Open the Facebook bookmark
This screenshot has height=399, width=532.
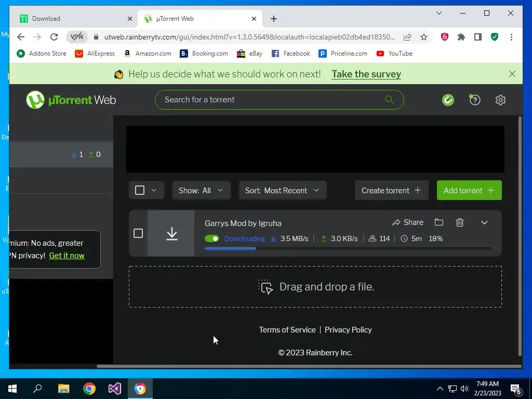pos(291,54)
